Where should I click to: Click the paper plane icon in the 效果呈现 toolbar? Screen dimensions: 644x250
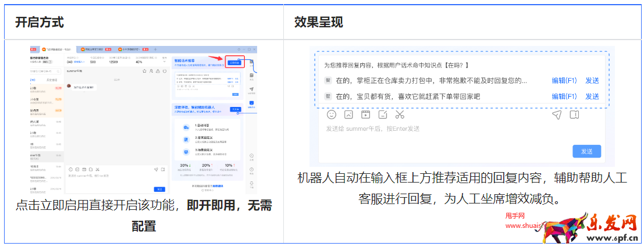click(557, 115)
